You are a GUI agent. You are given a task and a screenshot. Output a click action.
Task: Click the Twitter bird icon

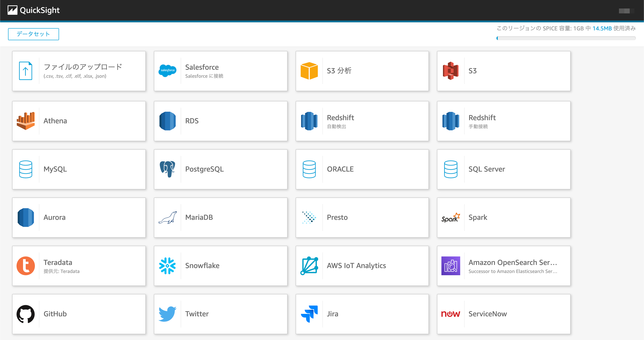[x=167, y=314]
